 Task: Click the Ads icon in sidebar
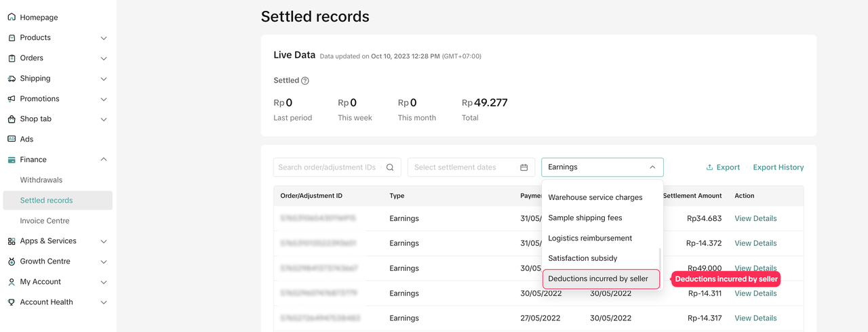tap(12, 139)
